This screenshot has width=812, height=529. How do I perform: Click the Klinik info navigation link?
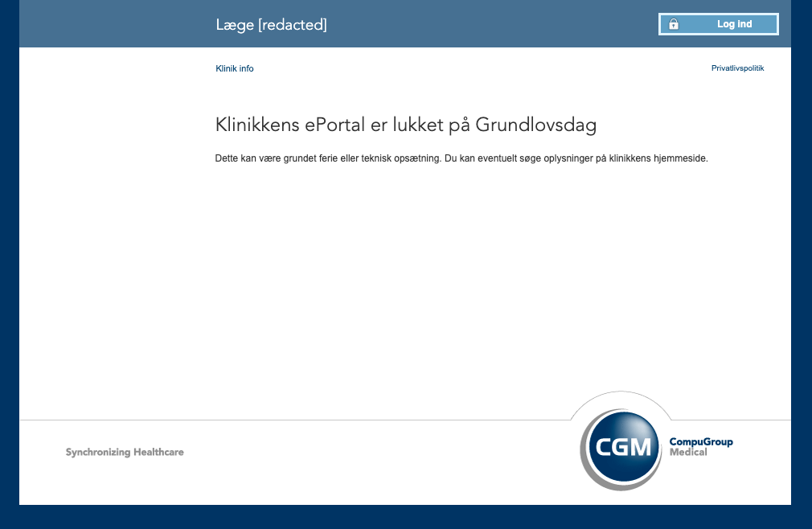pos(234,68)
